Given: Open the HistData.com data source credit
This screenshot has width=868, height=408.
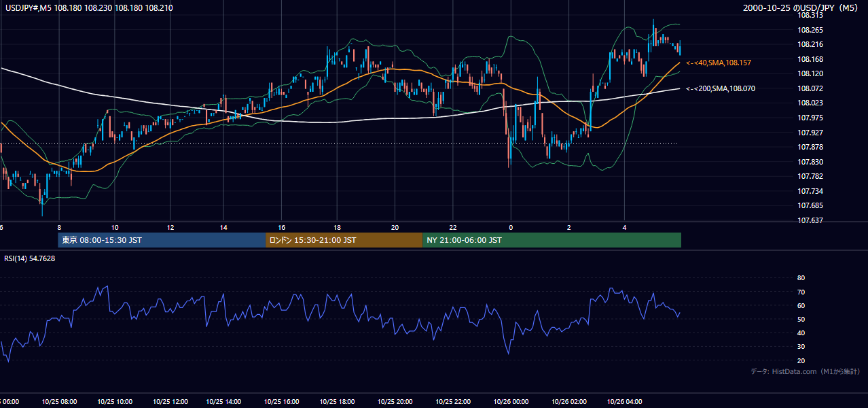Looking at the screenshot, I should [806, 371].
